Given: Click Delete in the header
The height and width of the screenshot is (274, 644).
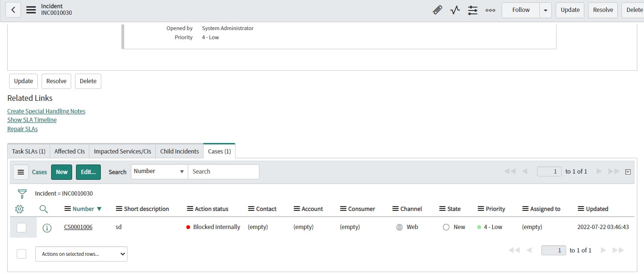Looking at the screenshot, I should coord(634,10).
